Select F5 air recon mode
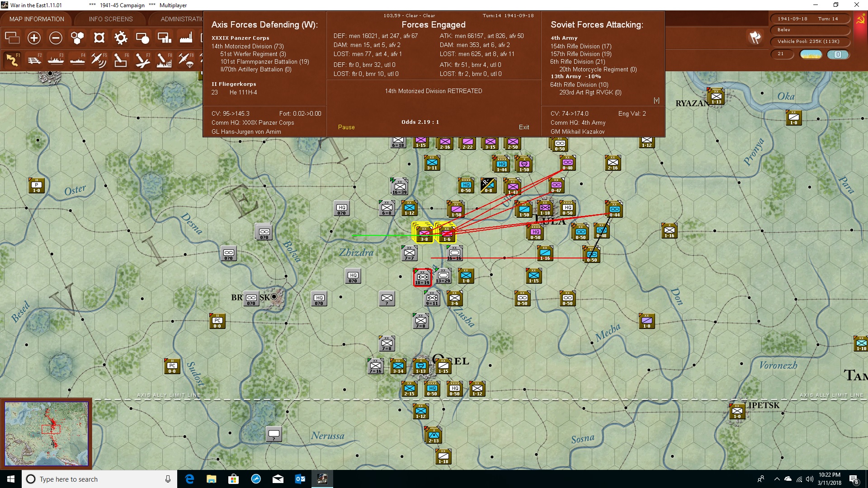The image size is (868, 488). [x=99, y=60]
